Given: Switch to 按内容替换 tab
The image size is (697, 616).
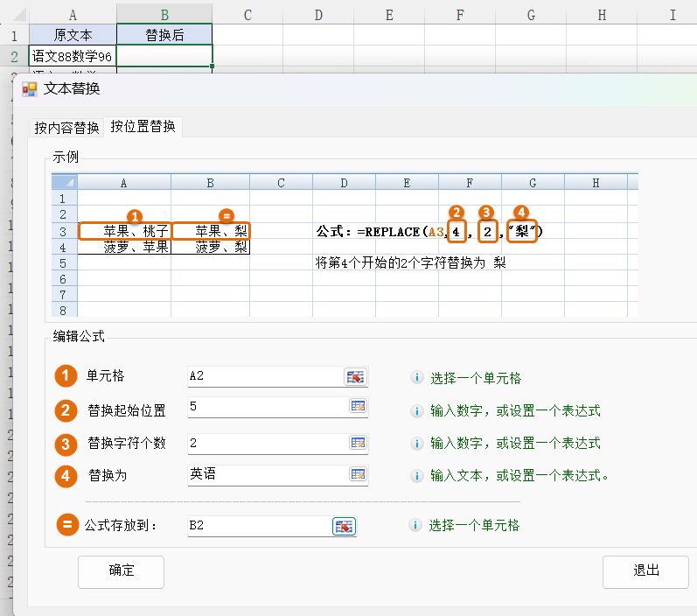Looking at the screenshot, I should pos(66,128).
